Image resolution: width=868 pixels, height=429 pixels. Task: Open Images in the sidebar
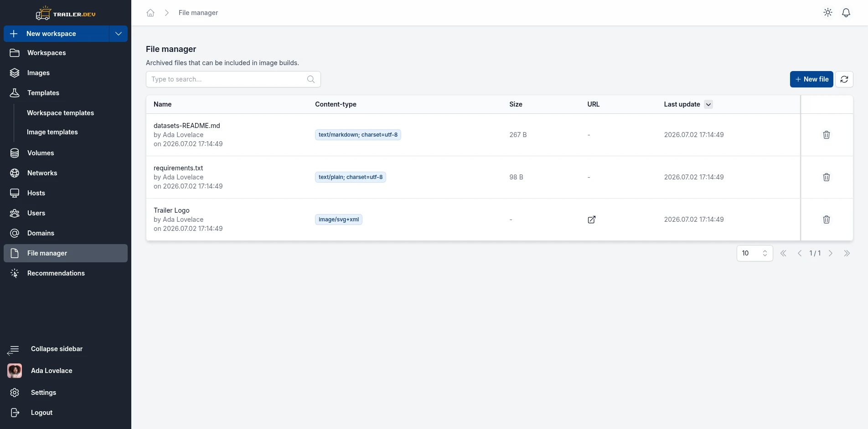click(x=66, y=73)
